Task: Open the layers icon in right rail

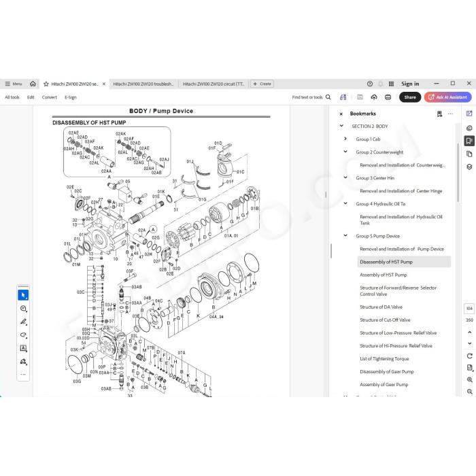Action: (x=469, y=167)
